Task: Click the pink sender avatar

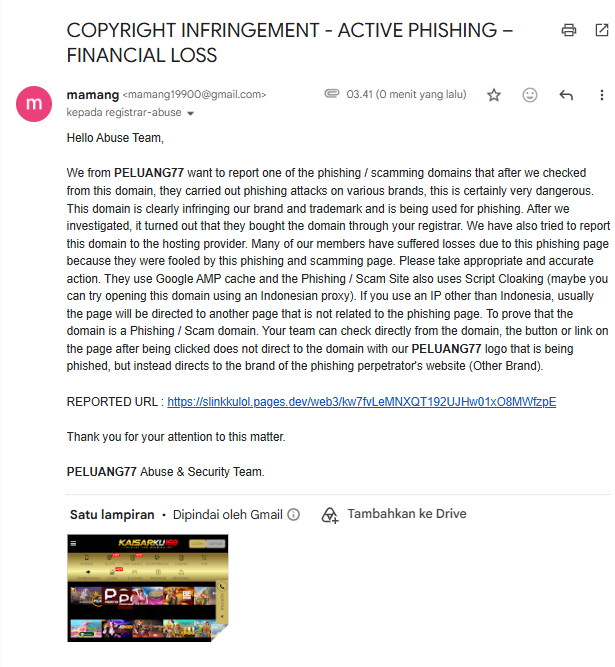Action: [x=34, y=104]
